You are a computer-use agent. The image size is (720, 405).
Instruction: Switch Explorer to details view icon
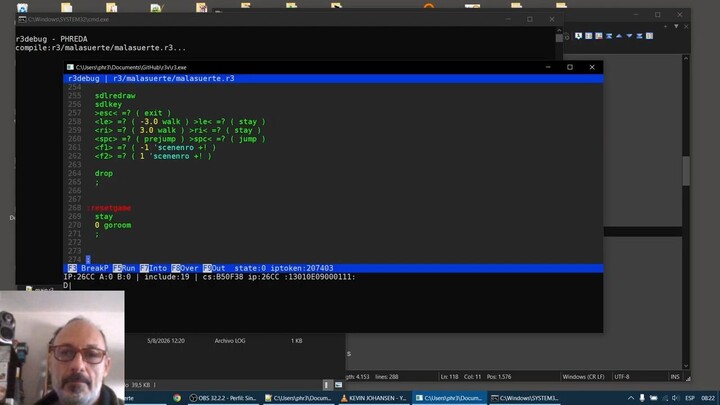pos(326,385)
